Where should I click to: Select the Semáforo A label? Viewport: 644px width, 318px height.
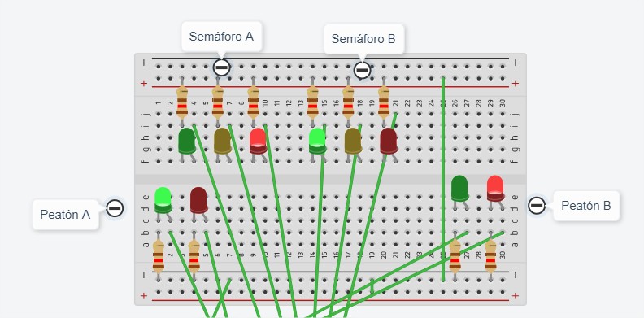coord(221,37)
